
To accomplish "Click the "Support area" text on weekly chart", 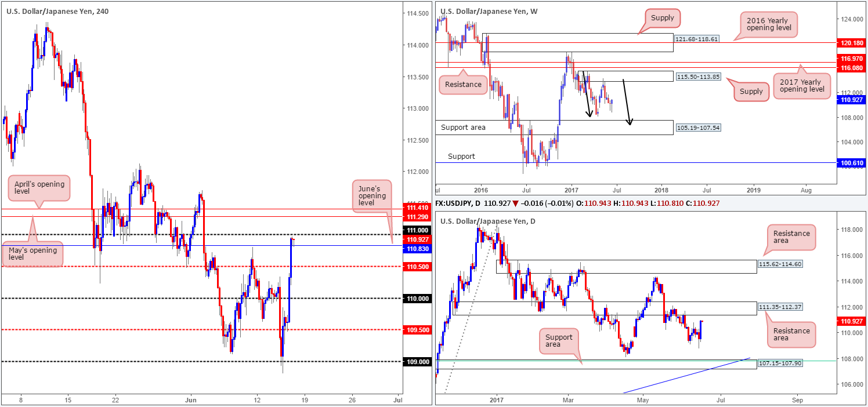I will pos(462,127).
